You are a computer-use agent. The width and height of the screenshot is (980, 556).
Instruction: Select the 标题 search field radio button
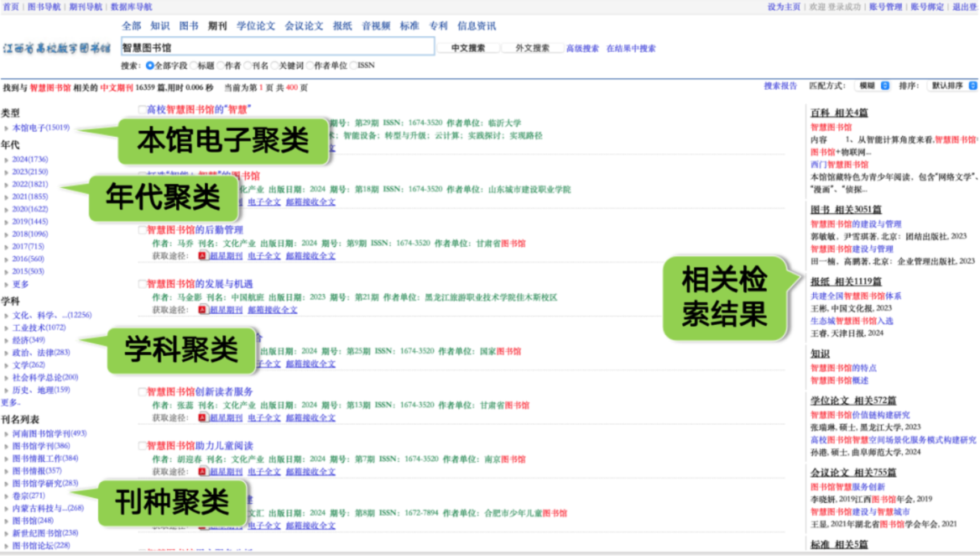(x=194, y=66)
